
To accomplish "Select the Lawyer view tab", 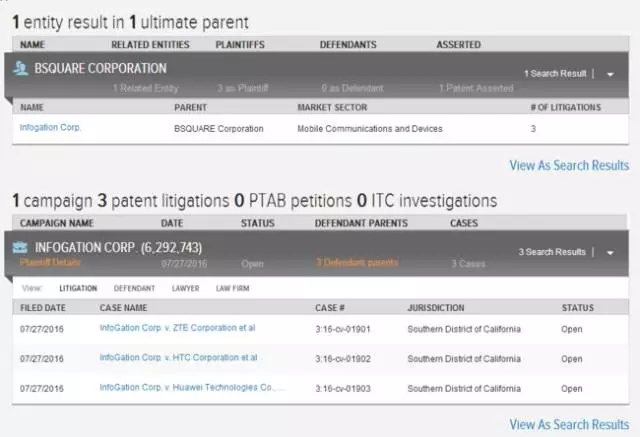I will tap(187, 289).
